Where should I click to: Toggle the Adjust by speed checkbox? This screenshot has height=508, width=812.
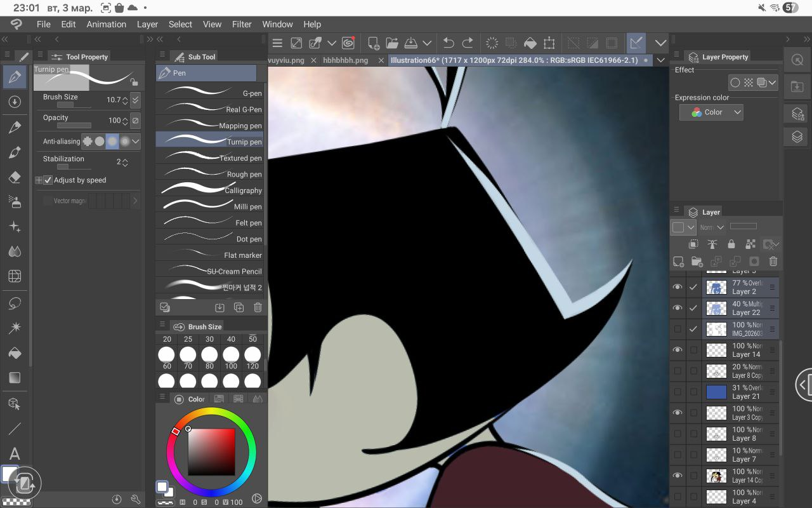tap(48, 180)
